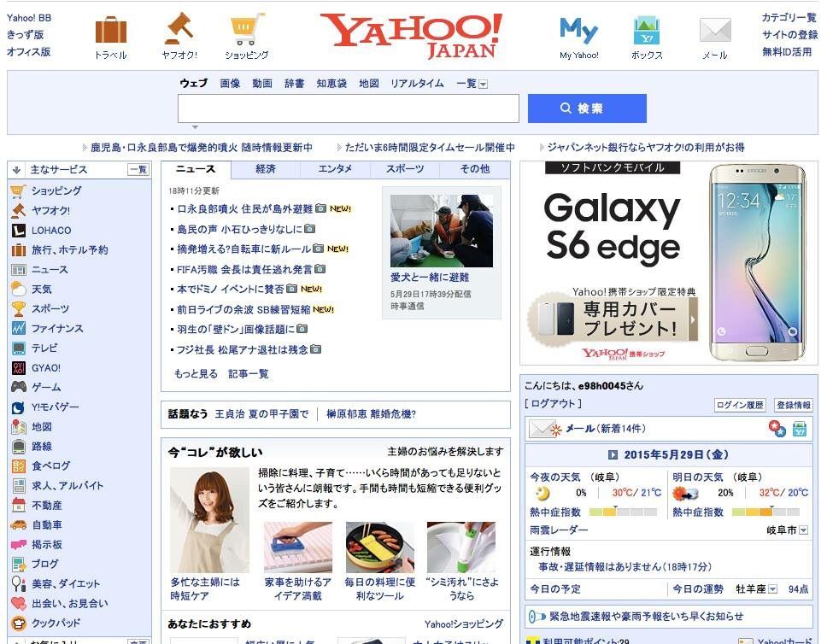This screenshot has height=644, width=827.
Task: Open headline FIFA汚職 会長は責任逃れ発言
Action: (244, 270)
